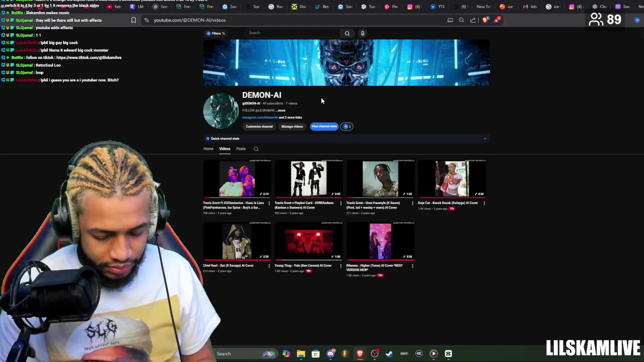Screen dimensions: 644x362
Task: Click the Customize channel button
Action: pos(259,126)
